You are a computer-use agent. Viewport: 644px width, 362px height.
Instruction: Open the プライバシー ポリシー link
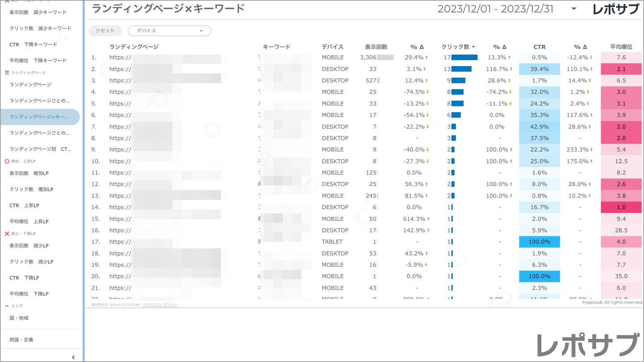click(x=160, y=305)
